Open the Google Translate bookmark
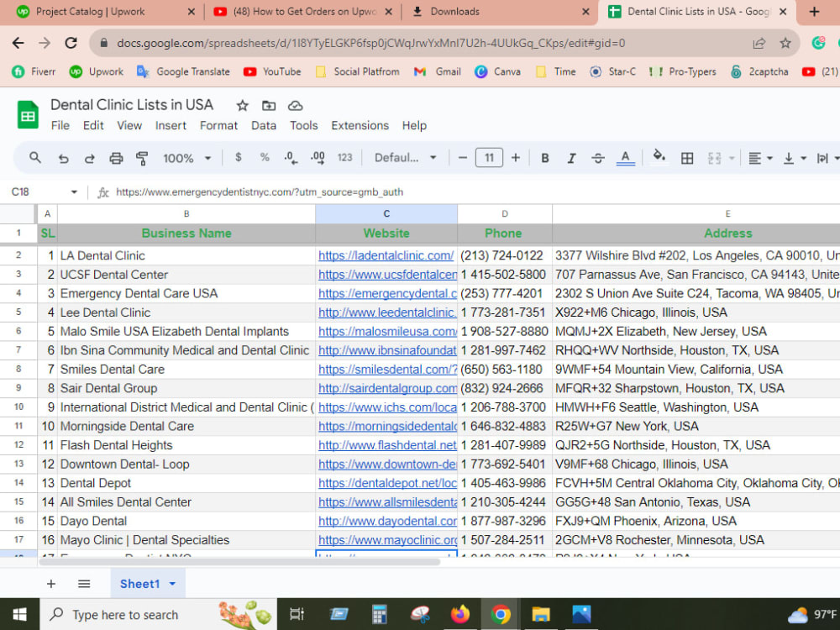This screenshot has height=630, width=840. coord(182,71)
